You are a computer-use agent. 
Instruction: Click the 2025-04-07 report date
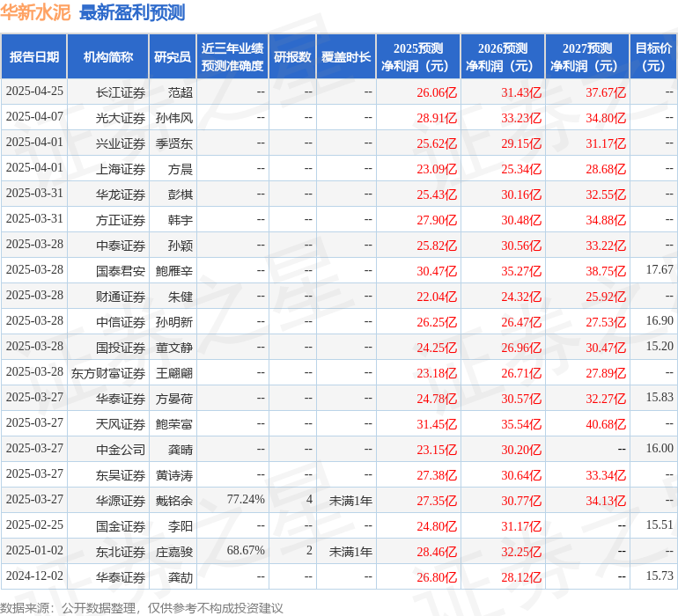pos(34,117)
